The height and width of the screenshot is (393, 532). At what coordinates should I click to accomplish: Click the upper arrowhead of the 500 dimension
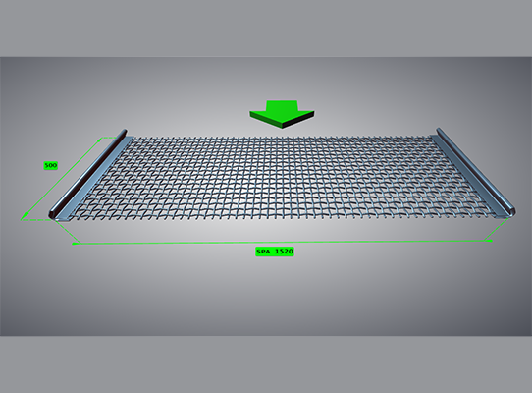(99, 140)
